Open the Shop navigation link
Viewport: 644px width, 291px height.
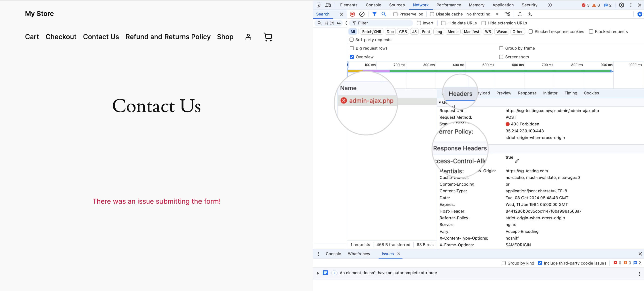[x=225, y=37]
